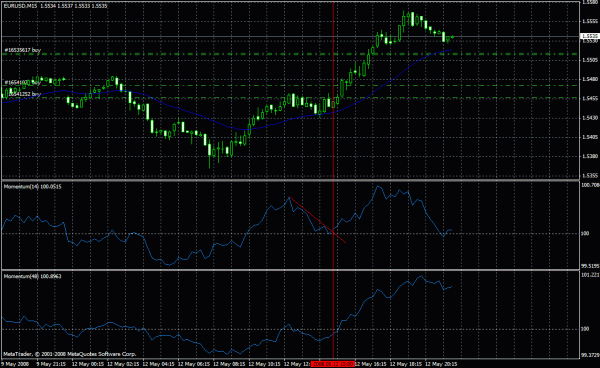Click the 99.3729 Momentum(48) scale value
The height and width of the screenshot is (368, 600).
click(590, 355)
